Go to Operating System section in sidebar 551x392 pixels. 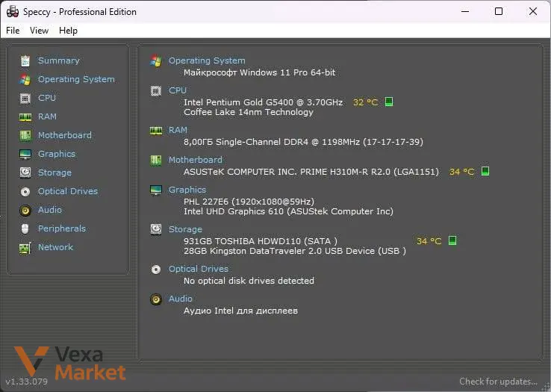pyautogui.click(x=76, y=79)
